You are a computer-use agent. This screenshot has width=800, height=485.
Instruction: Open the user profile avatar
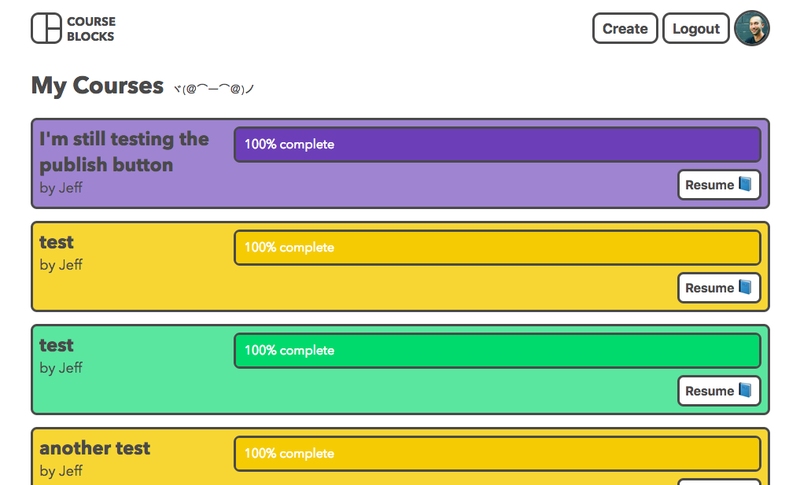(x=752, y=29)
